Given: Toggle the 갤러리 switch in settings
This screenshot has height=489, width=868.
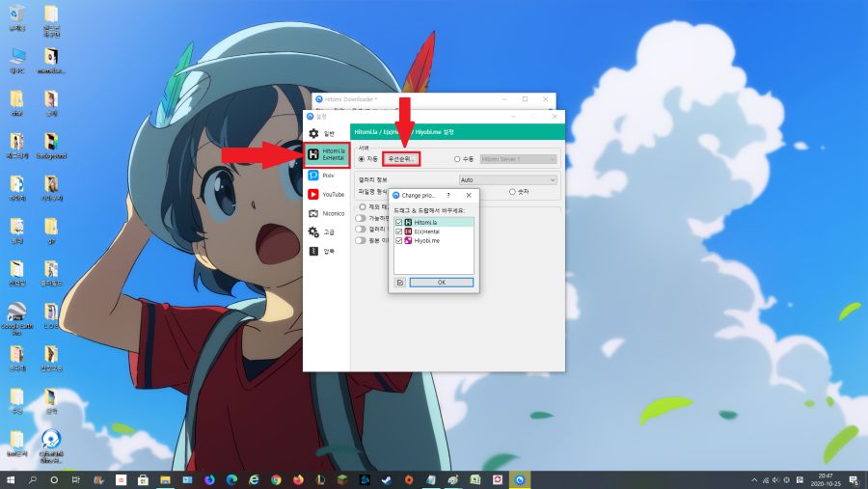Looking at the screenshot, I should [361, 229].
